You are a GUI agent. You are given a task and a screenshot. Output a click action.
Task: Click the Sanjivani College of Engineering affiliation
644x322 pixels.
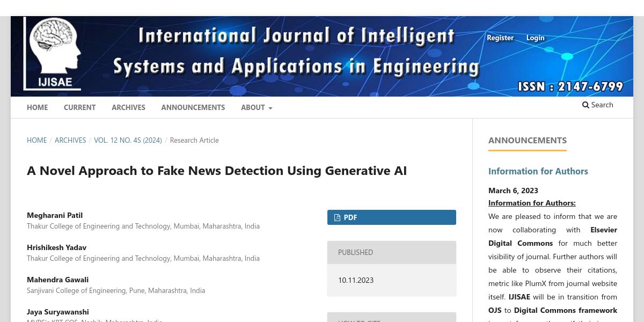tap(116, 290)
